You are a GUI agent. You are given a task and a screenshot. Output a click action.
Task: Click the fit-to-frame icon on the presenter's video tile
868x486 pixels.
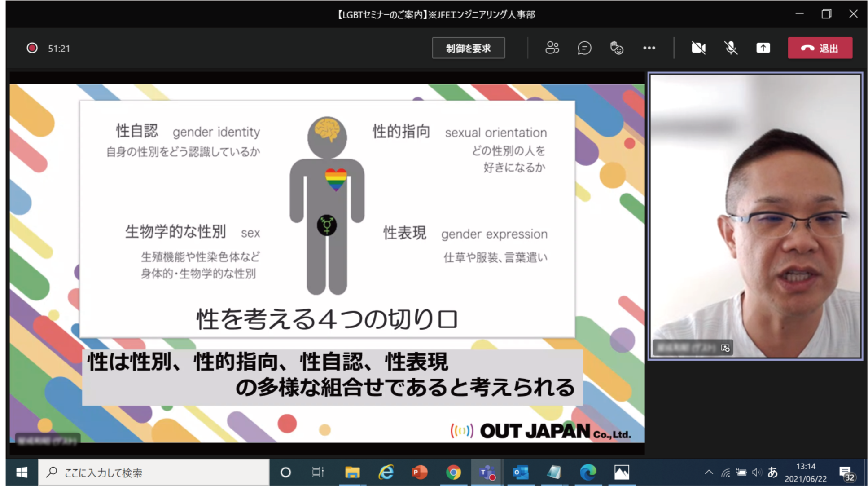[x=726, y=348]
